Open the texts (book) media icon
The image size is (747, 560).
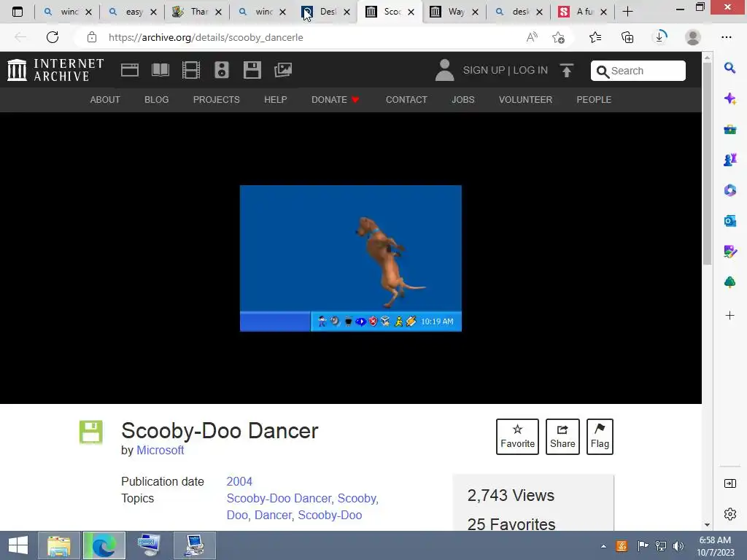tap(160, 70)
